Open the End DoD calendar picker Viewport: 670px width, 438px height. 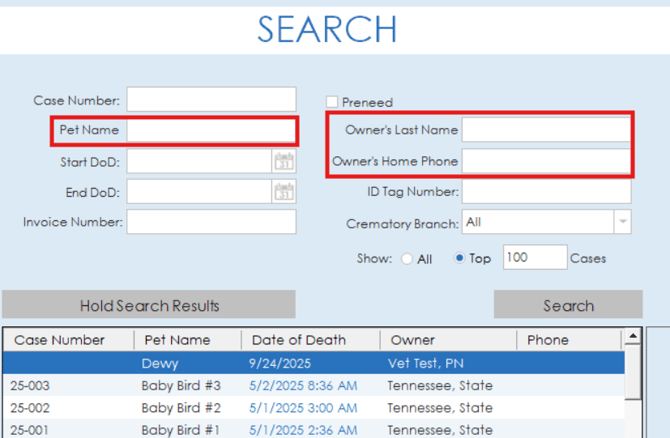click(x=284, y=191)
